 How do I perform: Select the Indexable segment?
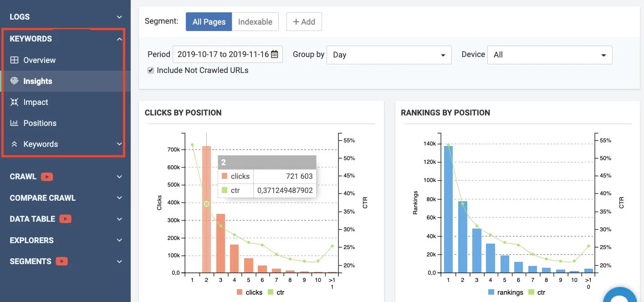255,22
